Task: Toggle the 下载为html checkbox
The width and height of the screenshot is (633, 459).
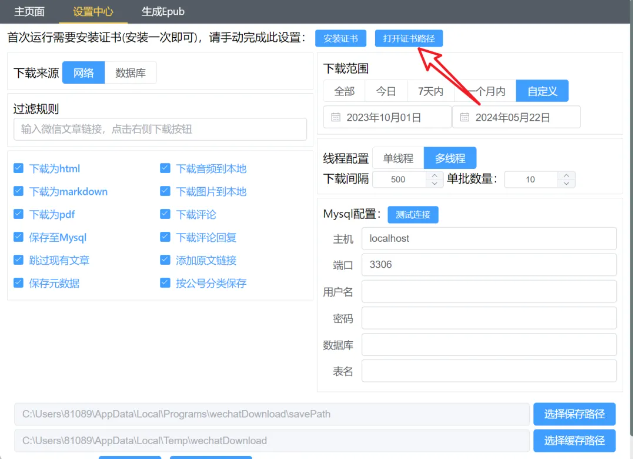Action: click(19, 169)
